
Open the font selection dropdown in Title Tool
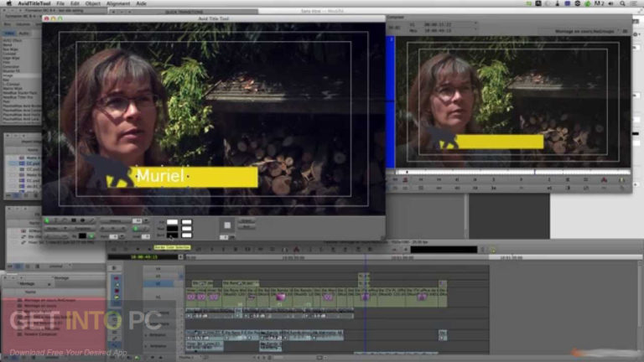click(x=115, y=221)
